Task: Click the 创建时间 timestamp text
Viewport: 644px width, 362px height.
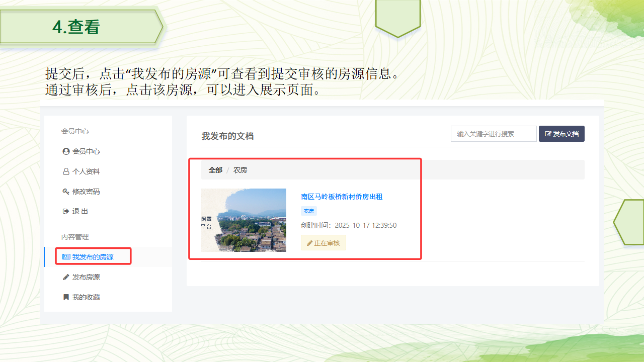Action: click(x=349, y=225)
